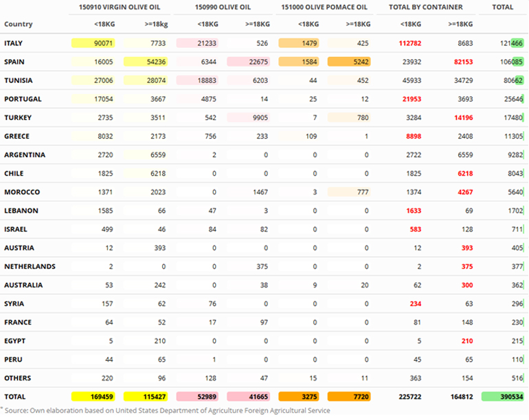The height and width of the screenshot is (420, 529).
Task: Select the Argentina cell 6559
Action: click(x=146, y=154)
